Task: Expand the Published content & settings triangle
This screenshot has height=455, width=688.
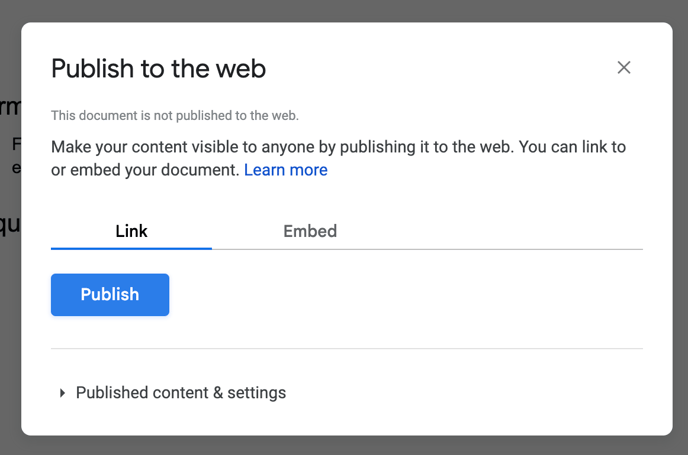Action: [x=62, y=393]
